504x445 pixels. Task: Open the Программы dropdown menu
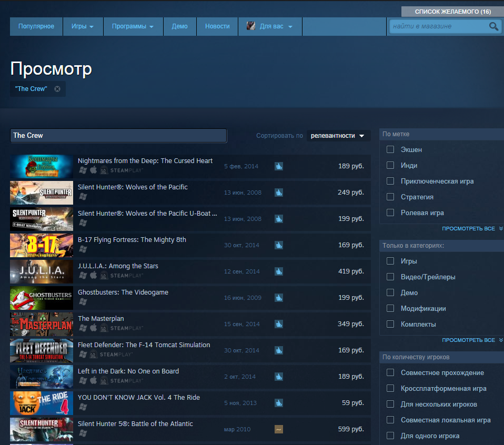click(133, 26)
